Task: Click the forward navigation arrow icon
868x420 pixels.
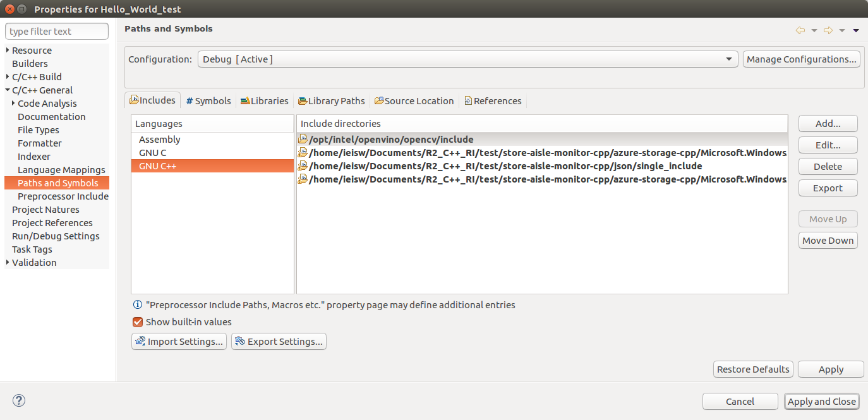Action: tap(828, 30)
